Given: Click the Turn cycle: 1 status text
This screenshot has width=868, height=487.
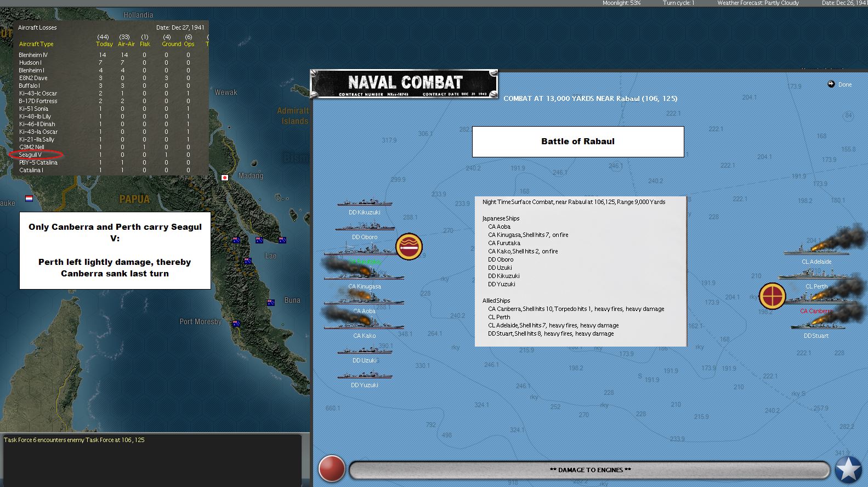Looking at the screenshot, I should point(678,3).
